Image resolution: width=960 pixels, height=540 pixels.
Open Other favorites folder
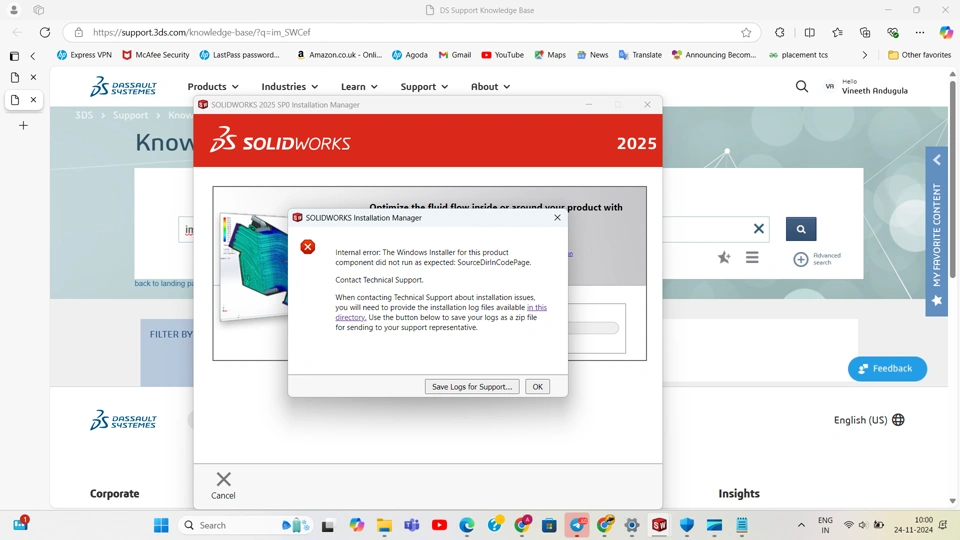(920, 54)
